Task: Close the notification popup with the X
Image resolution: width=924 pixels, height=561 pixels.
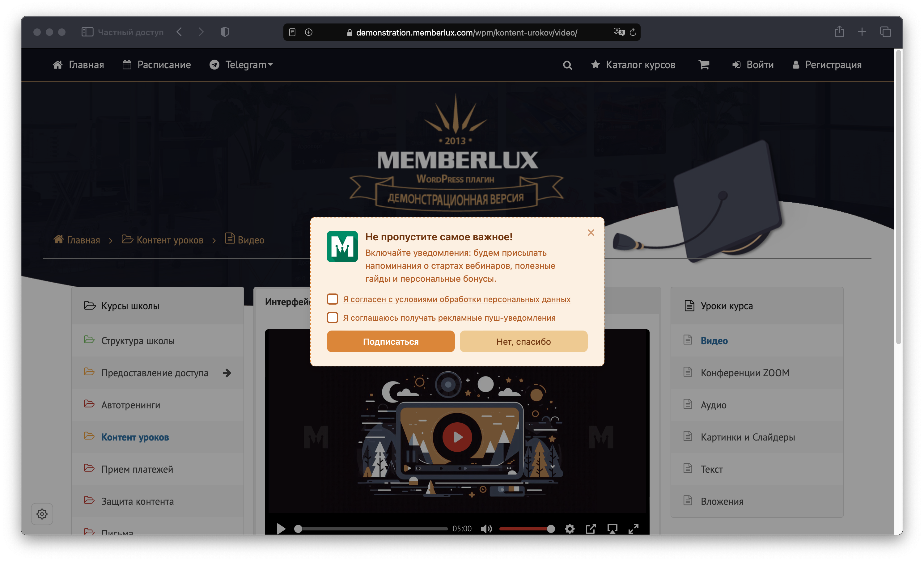Action: point(591,233)
